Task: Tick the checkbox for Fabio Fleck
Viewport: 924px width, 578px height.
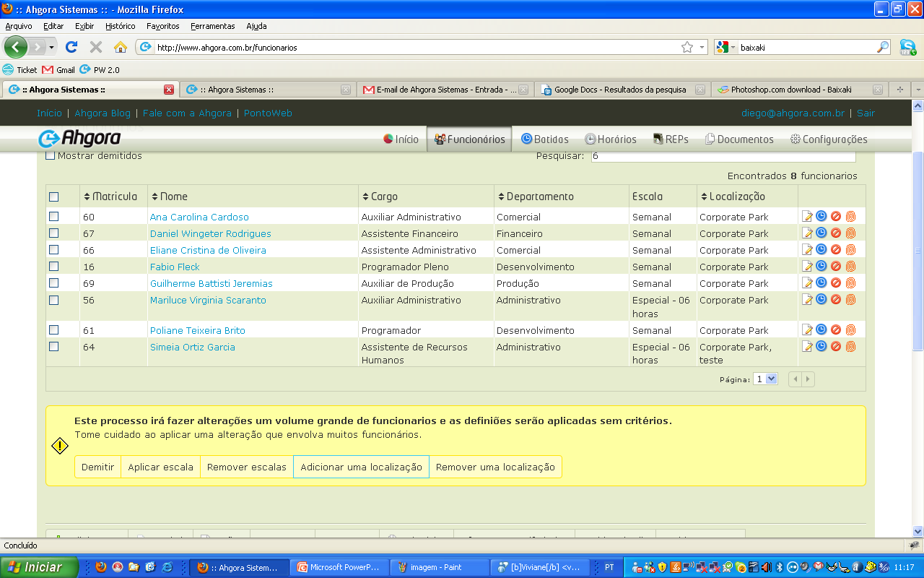Action: (x=53, y=266)
